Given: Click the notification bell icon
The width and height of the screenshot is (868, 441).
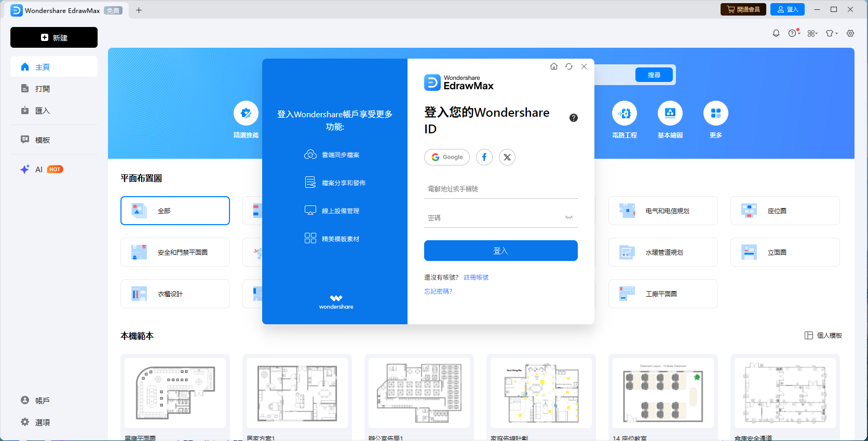Looking at the screenshot, I should click(776, 33).
